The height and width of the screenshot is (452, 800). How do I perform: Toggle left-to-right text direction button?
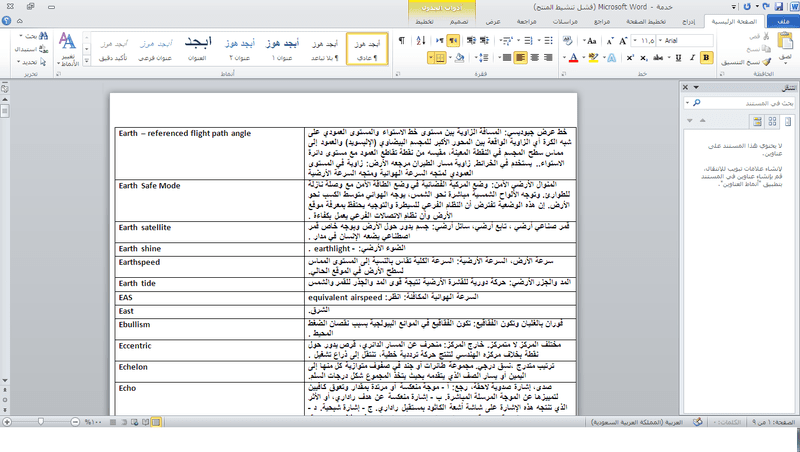coord(439,41)
